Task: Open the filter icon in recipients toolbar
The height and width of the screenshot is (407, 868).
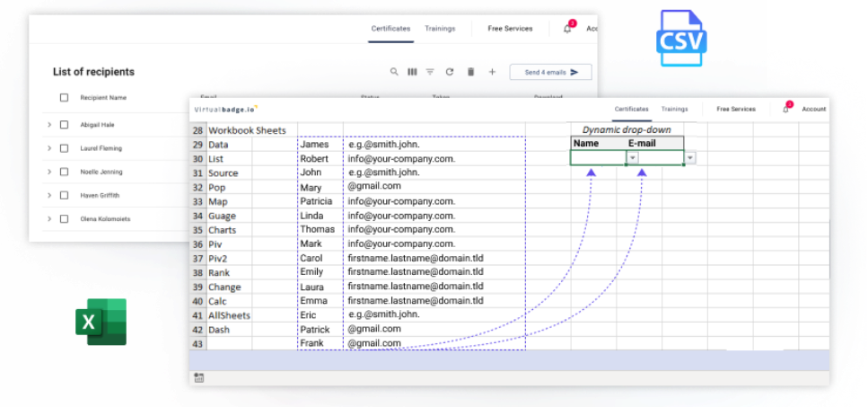Action: coord(430,72)
